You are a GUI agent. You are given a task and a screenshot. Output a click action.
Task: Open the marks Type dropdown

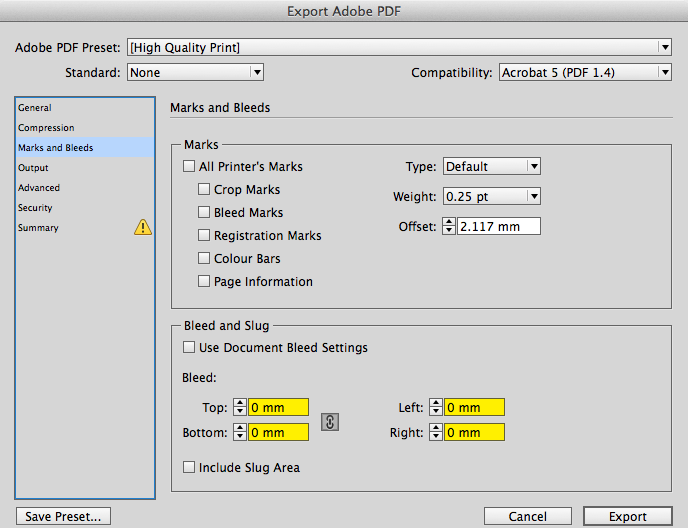tap(492, 166)
